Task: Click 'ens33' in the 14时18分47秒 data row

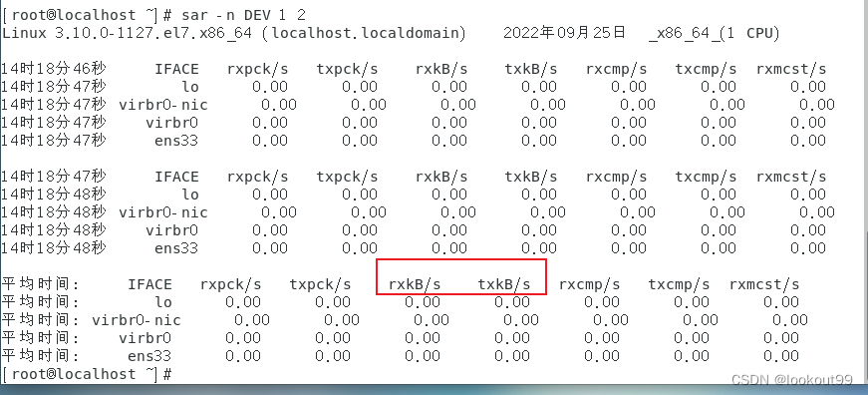Action: (176, 141)
